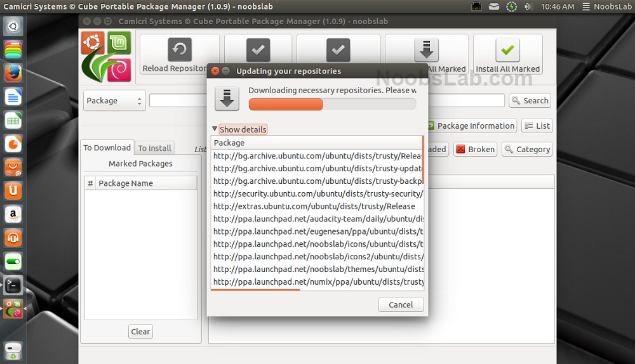Click the third toolbar checkmark button

338,50
